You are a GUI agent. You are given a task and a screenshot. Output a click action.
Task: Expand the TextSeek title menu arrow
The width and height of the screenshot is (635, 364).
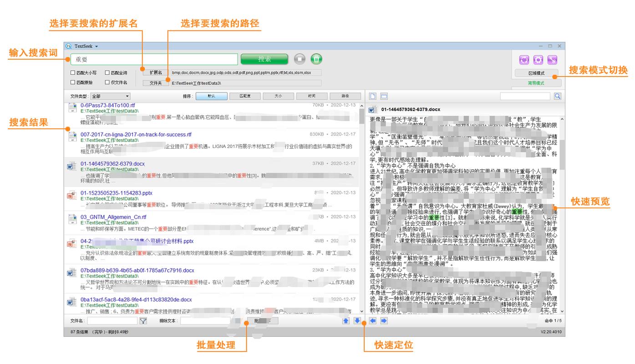point(97,46)
